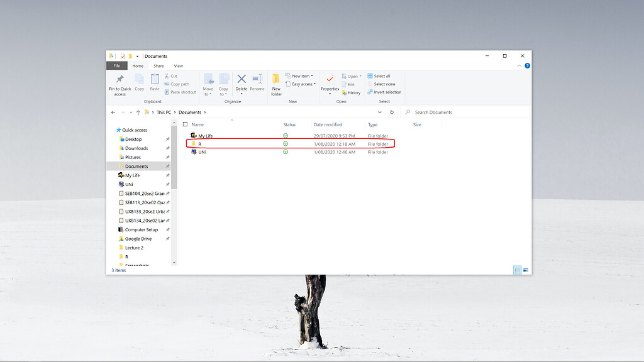The width and height of the screenshot is (644, 362).
Task: Click Invert selection in the ribbon
Action: (x=386, y=92)
